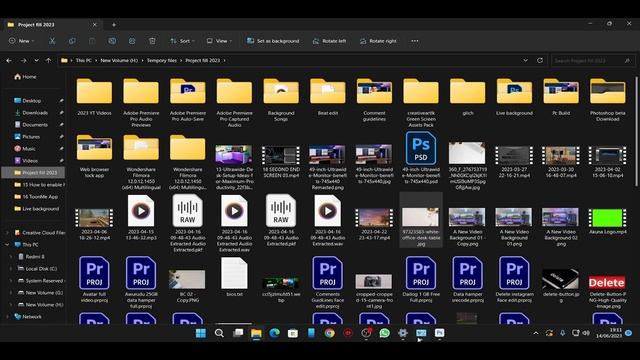The image size is (640, 360).
Task: Select Redmi 8 in navigation pane
Action: point(31,257)
